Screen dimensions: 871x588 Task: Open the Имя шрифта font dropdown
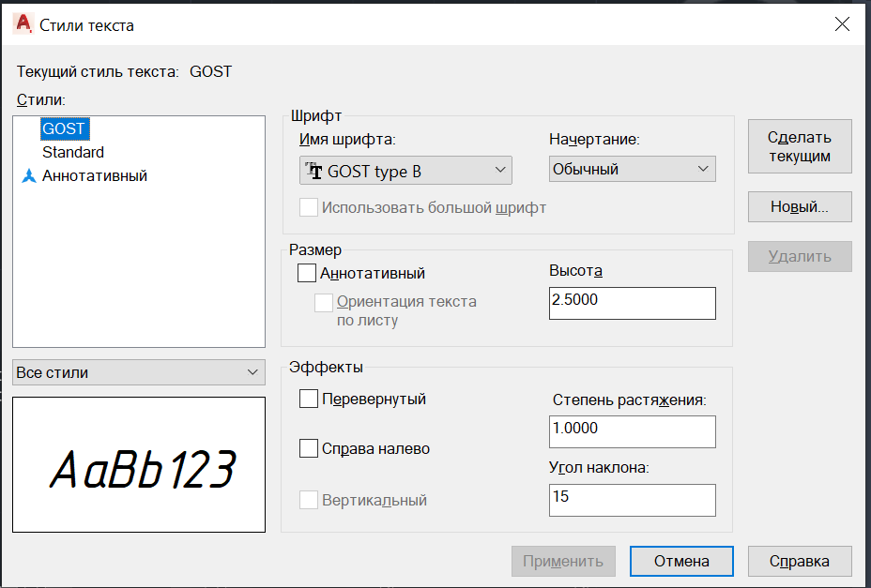click(x=405, y=171)
